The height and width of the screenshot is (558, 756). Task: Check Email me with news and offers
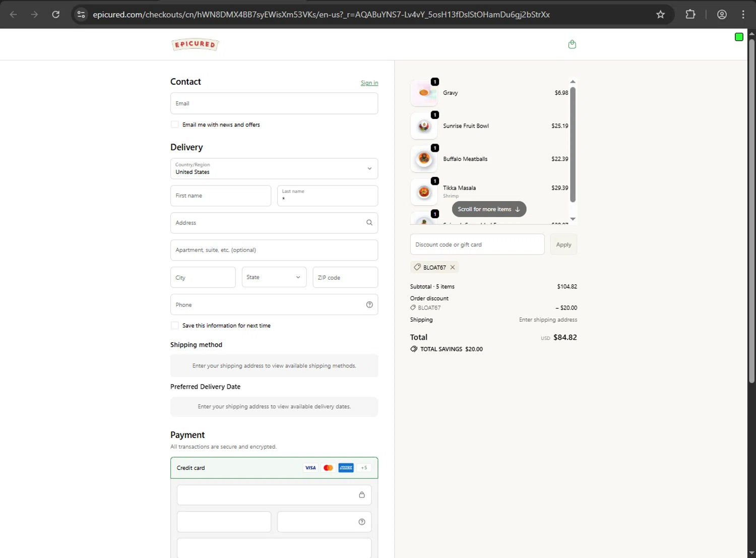point(174,125)
